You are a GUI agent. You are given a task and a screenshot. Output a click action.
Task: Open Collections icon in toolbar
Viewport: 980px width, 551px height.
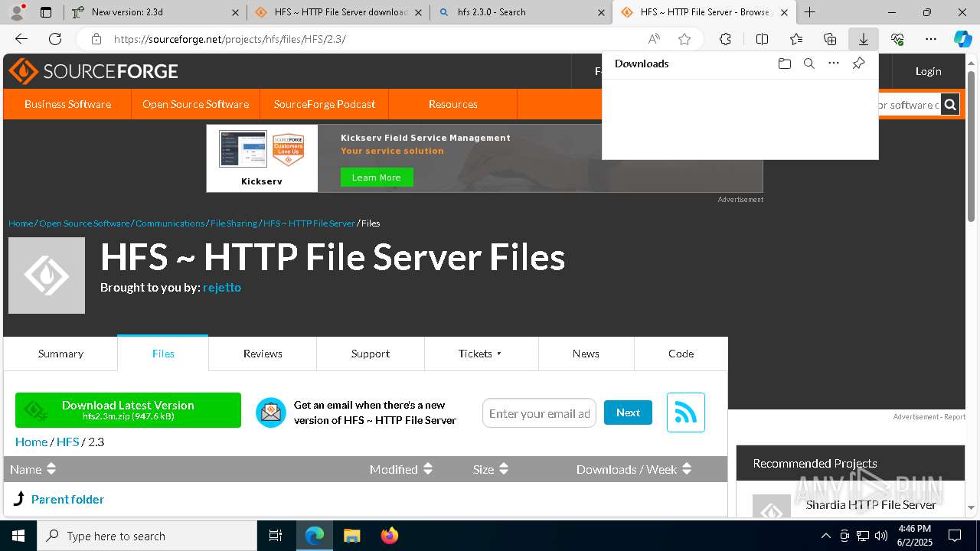(x=830, y=39)
